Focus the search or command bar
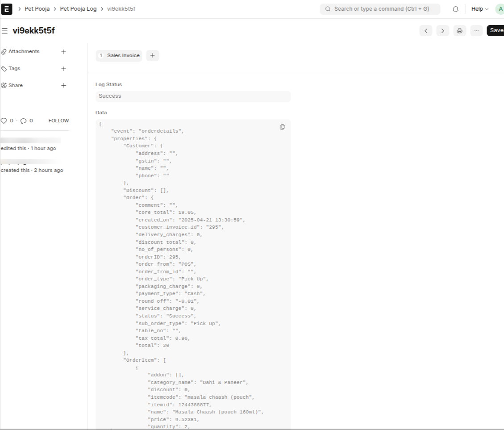Image resolution: width=504 pixels, height=430 pixels. tap(380, 9)
